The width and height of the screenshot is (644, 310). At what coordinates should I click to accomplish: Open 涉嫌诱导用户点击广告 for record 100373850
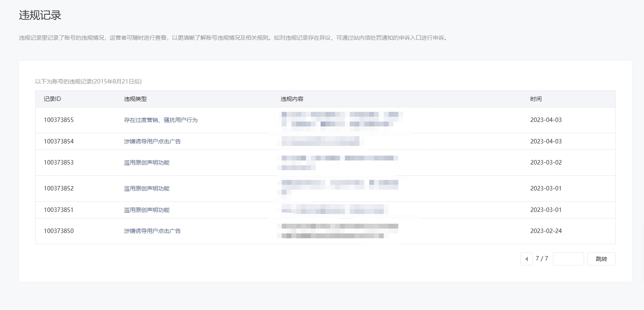point(152,231)
